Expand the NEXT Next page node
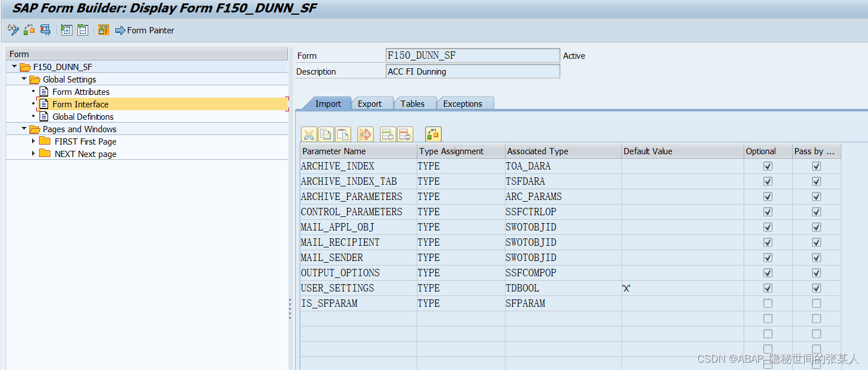868x370 pixels. (x=33, y=154)
